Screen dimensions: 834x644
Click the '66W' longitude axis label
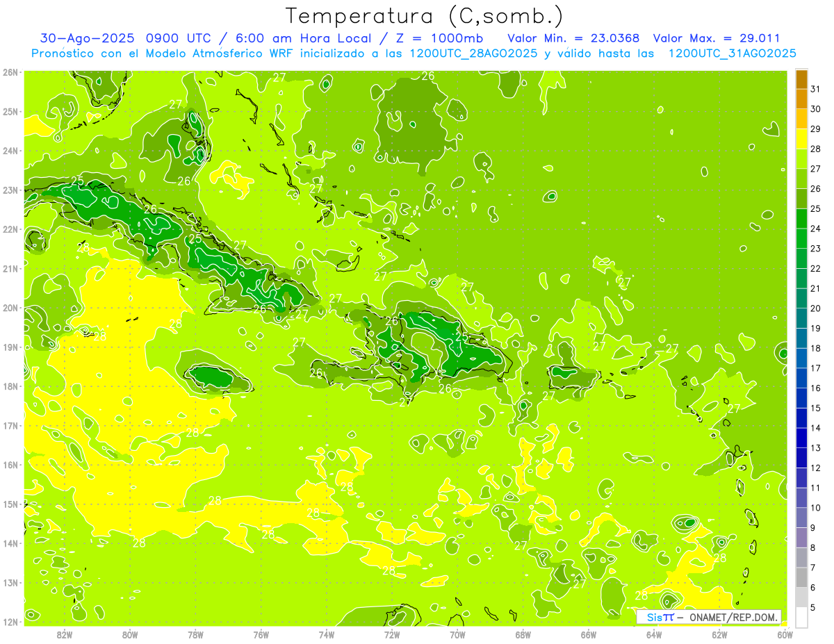point(589,634)
